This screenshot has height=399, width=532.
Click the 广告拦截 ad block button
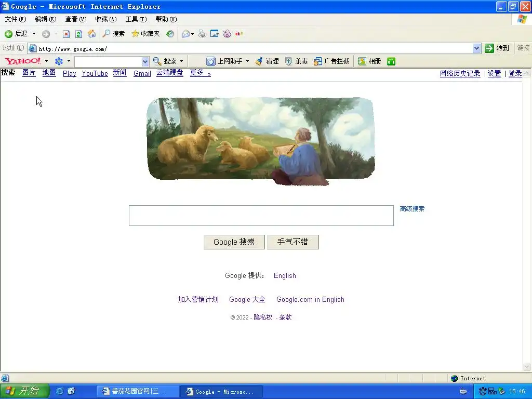tap(331, 61)
